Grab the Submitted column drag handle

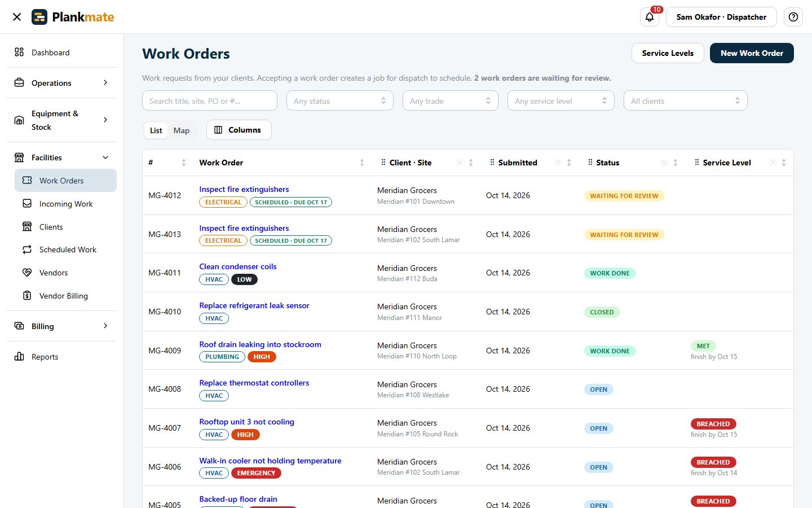click(492, 163)
